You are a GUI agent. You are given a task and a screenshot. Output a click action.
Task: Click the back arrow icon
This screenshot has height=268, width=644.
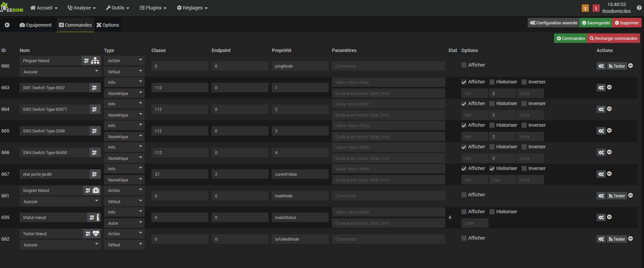[x=7, y=25]
